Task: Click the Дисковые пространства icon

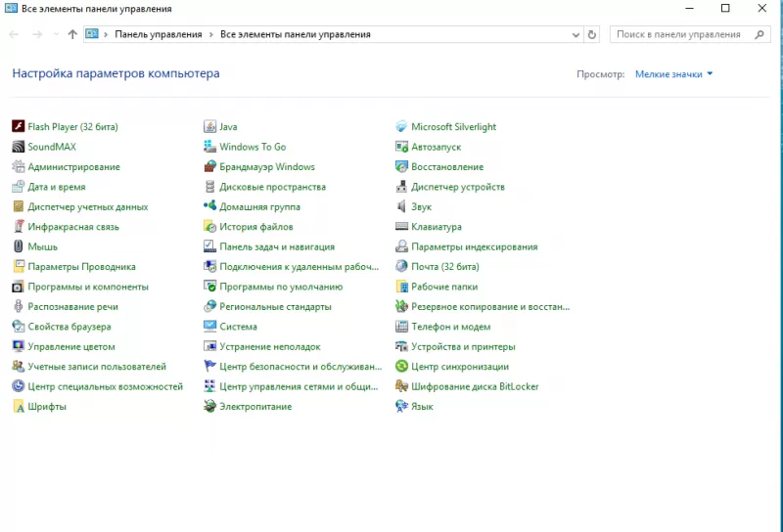Action: [209, 186]
